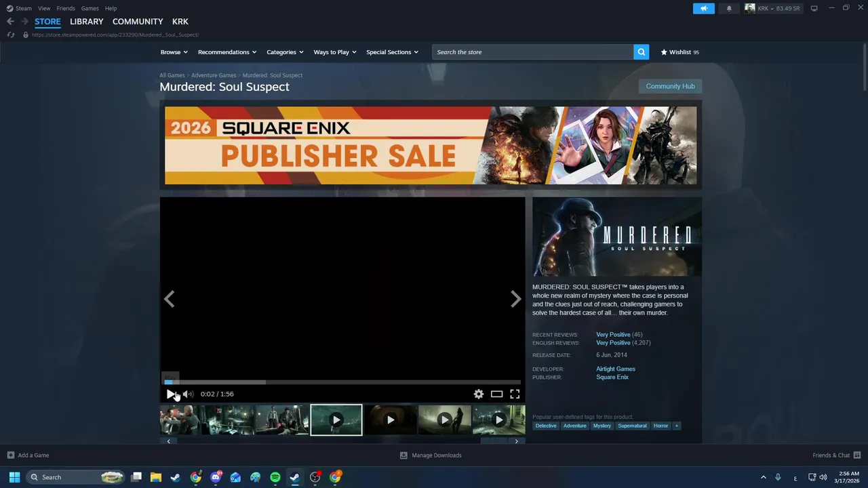Image resolution: width=868 pixels, height=488 pixels.
Task: Expand the Ways to Play dropdown
Action: click(x=335, y=52)
